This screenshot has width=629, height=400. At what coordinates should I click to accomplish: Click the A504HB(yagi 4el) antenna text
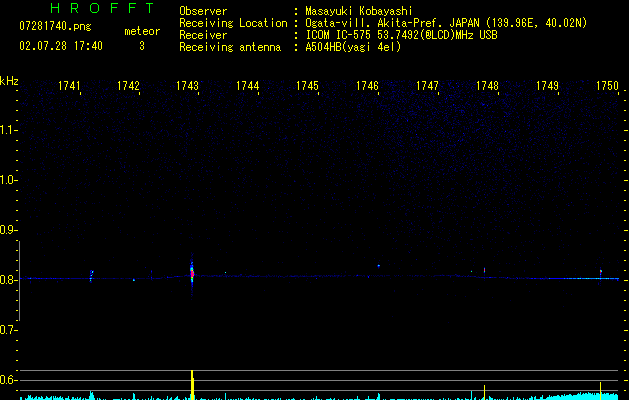point(353,47)
